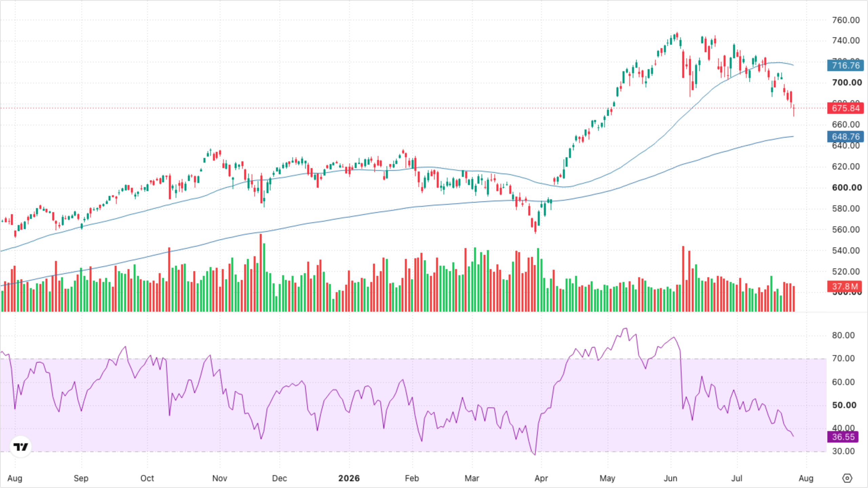Click the 760.00 price axis label

click(x=846, y=20)
